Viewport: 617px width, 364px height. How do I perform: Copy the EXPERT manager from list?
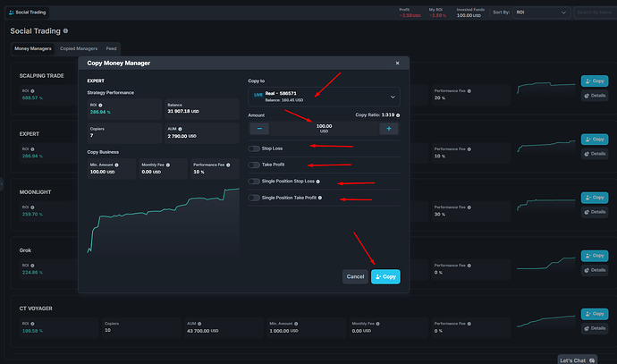[595, 140]
